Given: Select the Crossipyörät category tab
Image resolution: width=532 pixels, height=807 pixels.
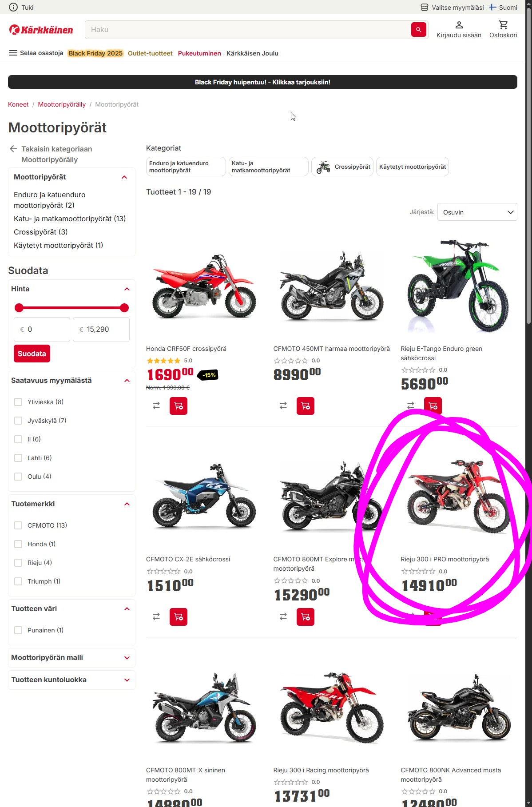Looking at the screenshot, I should [x=342, y=167].
